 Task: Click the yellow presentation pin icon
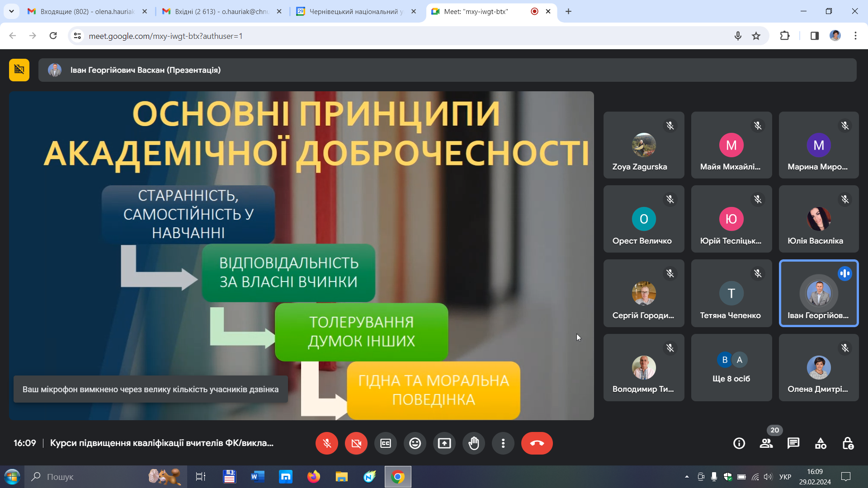pos(19,70)
